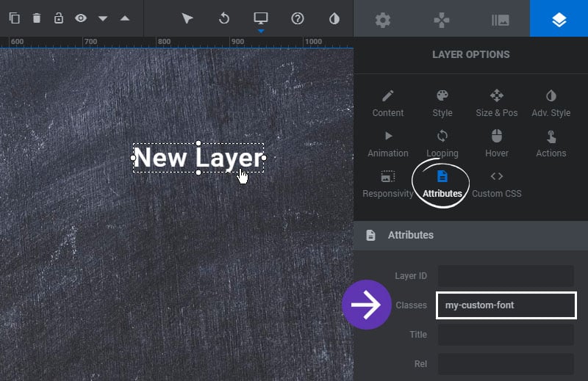Select the New Layer text on canvas
This screenshot has width=588, height=381.
tap(198, 158)
